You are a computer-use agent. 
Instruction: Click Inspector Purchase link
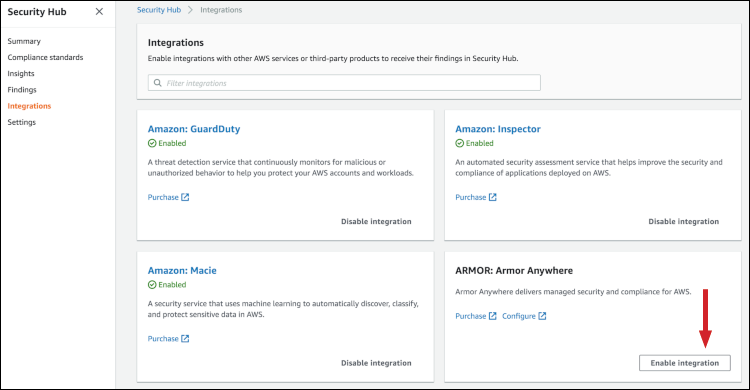470,197
